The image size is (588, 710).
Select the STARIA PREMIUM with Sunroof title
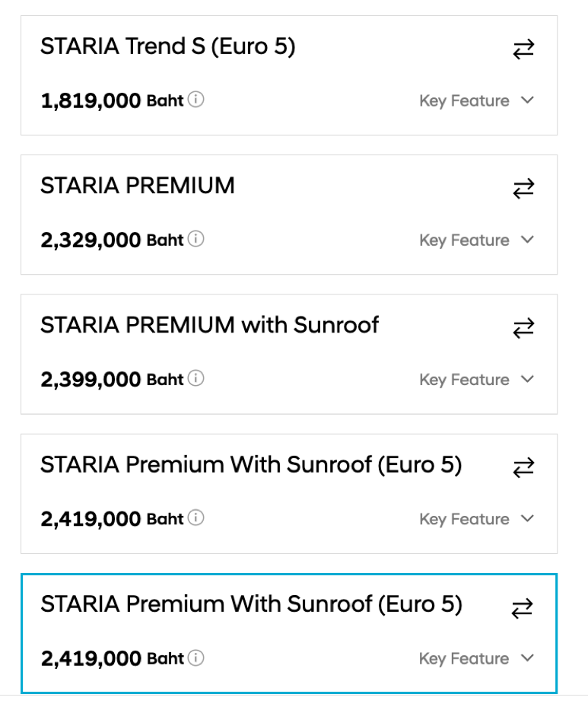click(x=210, y=325)
